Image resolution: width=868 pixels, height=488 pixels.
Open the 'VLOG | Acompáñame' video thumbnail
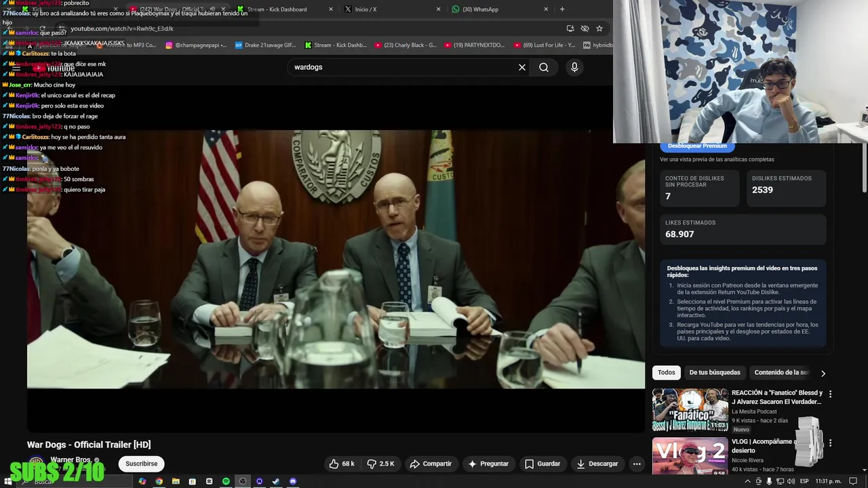click(690, 456)
